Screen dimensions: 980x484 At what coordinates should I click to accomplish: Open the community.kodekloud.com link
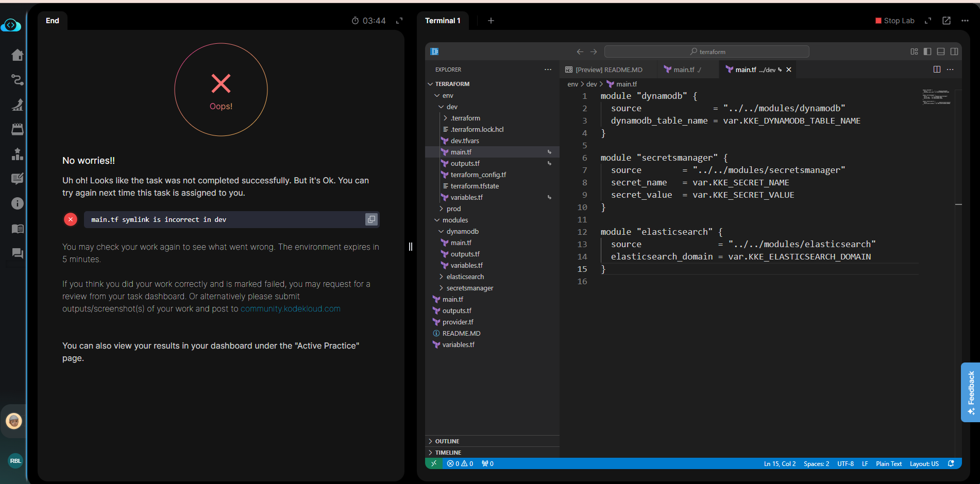coord(290,309)
